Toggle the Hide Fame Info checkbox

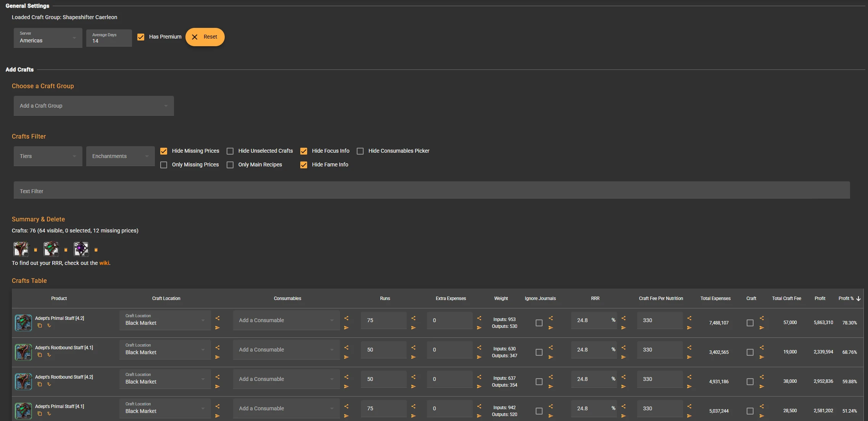click(304, 165)
